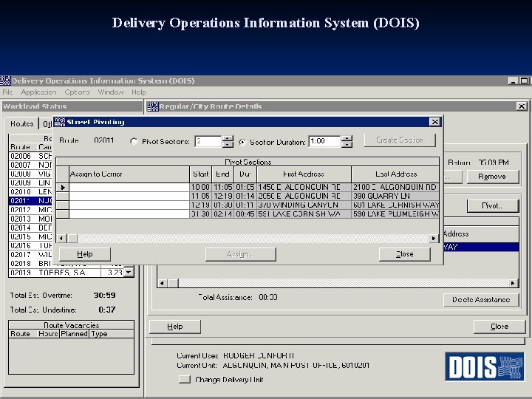This screenshot has width=532, height=399.
Task: Select route 02013 in Workload Status list
Action: coord(30,219)
